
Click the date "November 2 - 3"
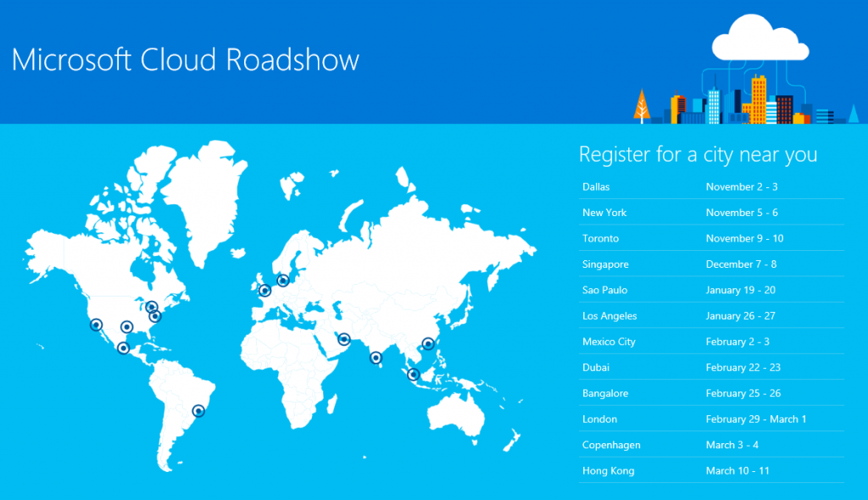point(742,186)
